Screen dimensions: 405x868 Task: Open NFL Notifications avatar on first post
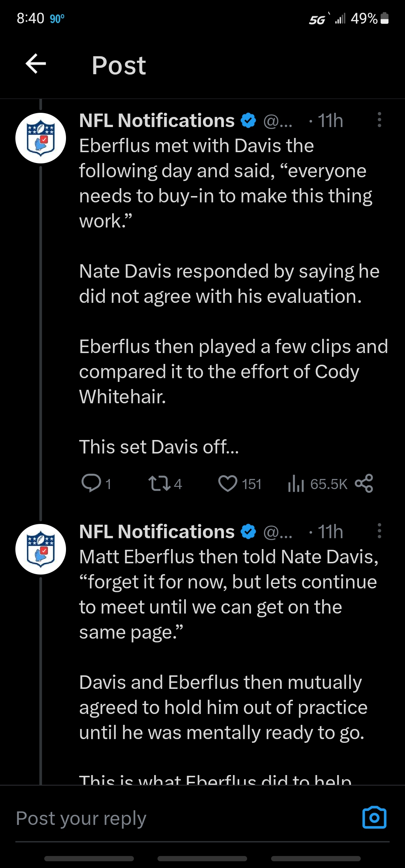pos(40,138)
